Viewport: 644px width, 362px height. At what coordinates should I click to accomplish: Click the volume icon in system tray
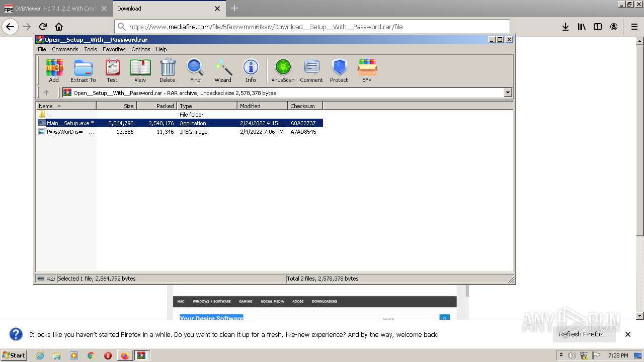(572, 355)
